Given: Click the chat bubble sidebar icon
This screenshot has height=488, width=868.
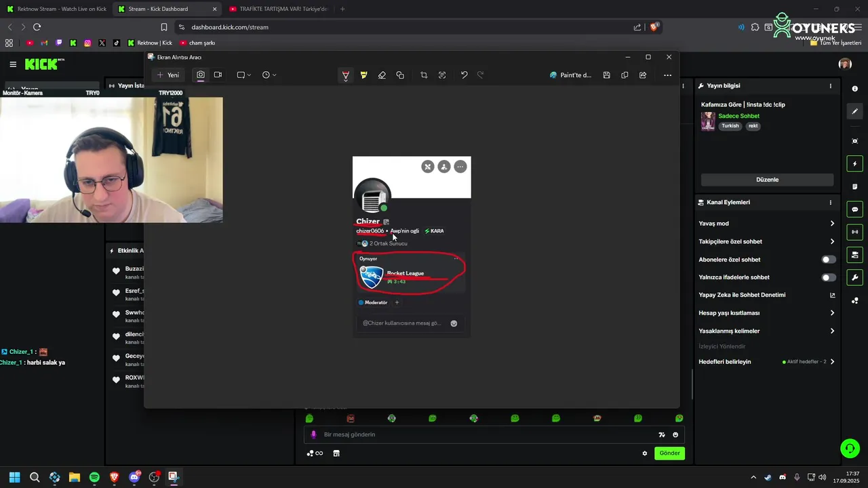Looking at the screenshot, I should point(854,209).
